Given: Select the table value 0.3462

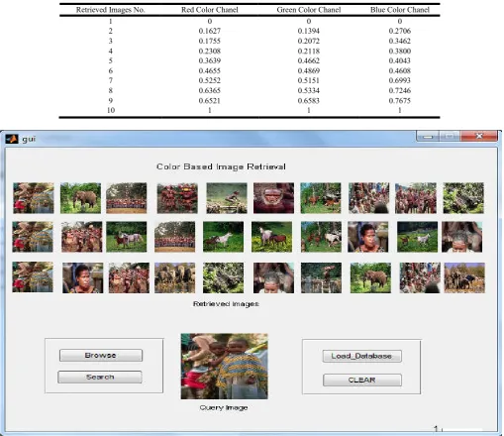Looking at the screenshot, I should tap(400, 41).
